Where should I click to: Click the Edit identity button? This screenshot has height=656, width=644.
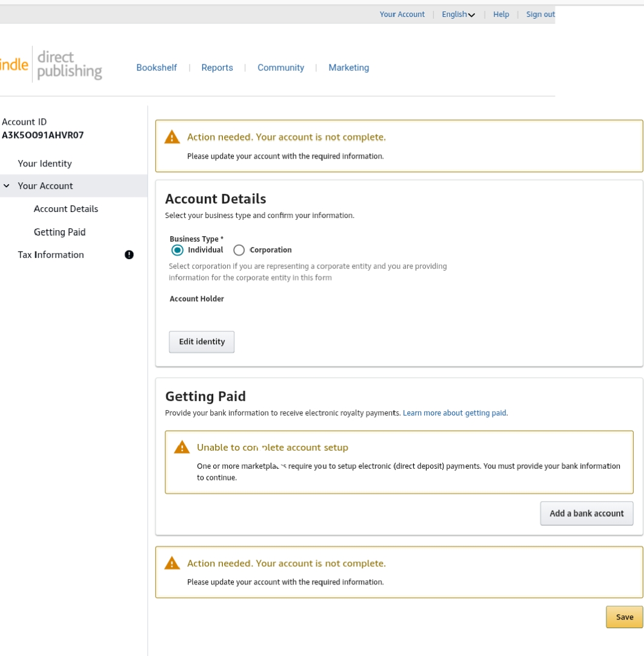coord(202,342)
